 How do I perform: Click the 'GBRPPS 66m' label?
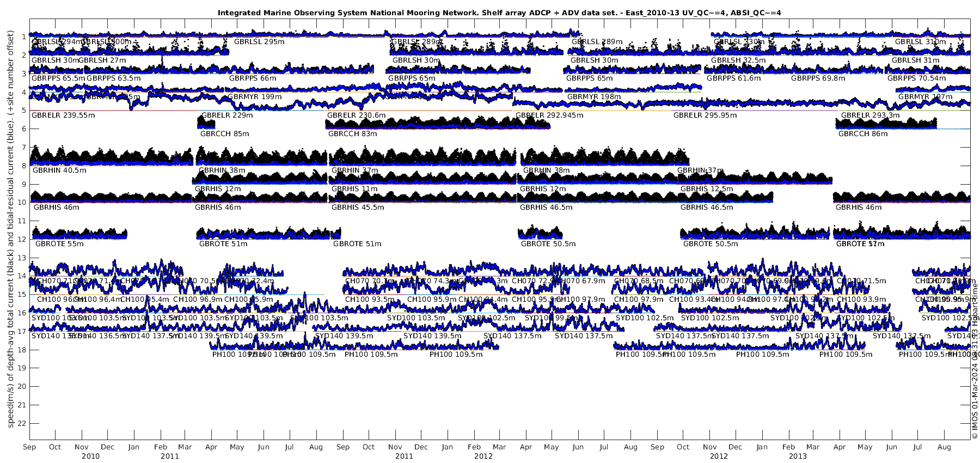click(x=253, y=78)
